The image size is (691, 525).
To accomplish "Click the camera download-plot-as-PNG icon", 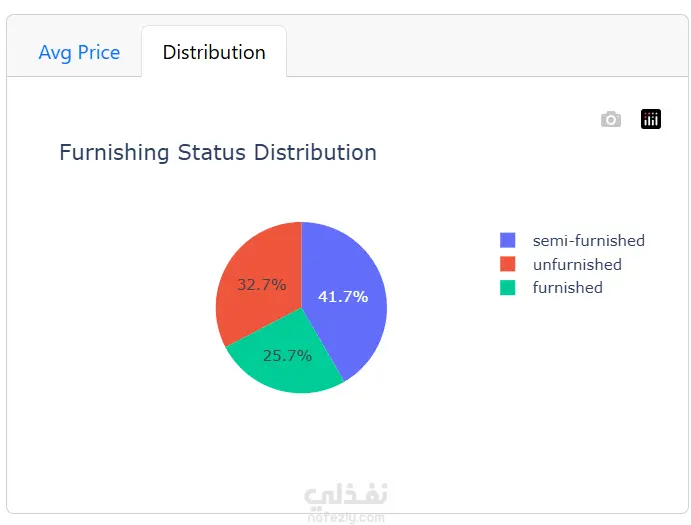I will click(611, 120).
